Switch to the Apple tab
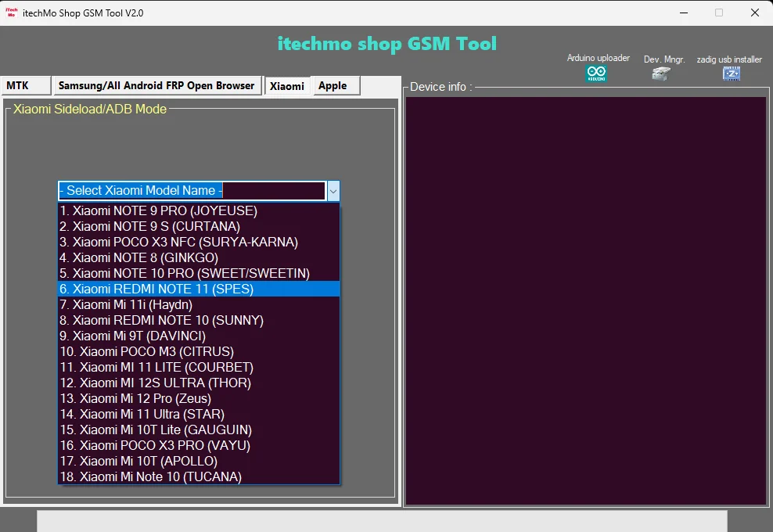 [x=336, y=85]
